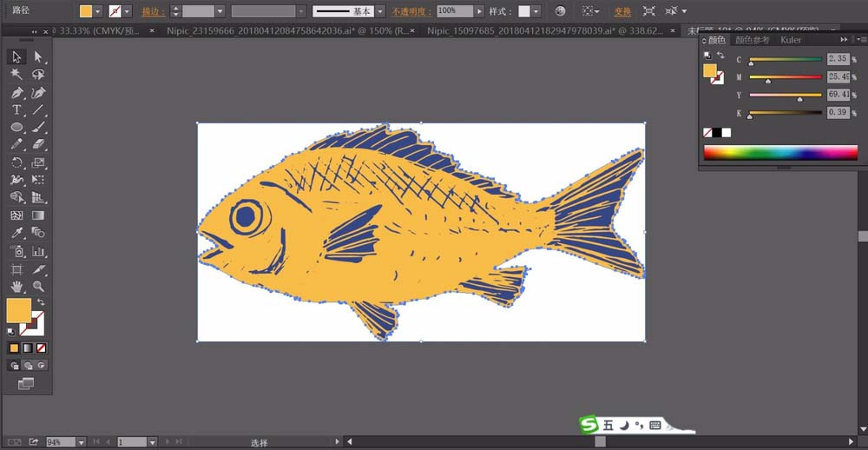
Task: Select the Gradient tool
Action: point(38,215)
